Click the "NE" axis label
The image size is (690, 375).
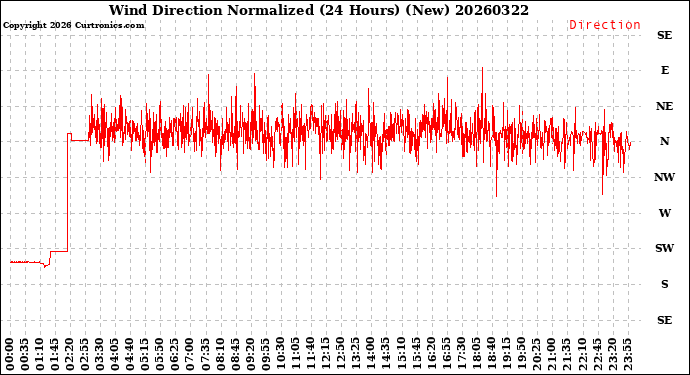click(x=664, y=106)
